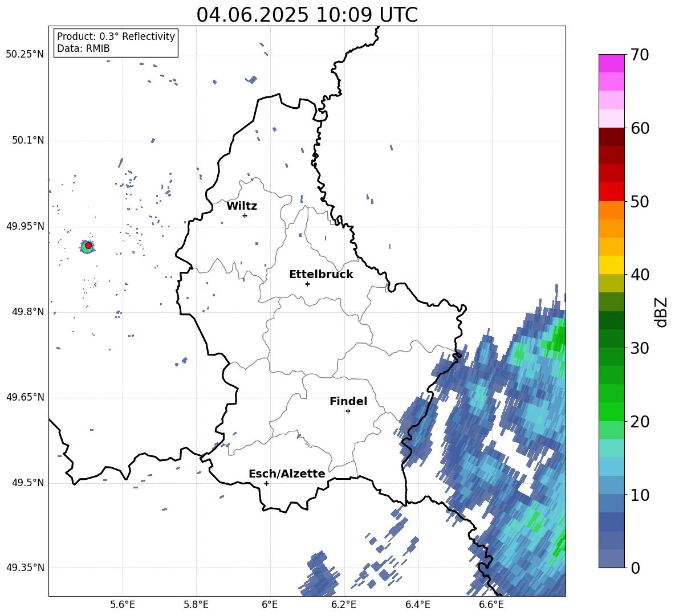Click the 49.35°N latitude label
675x616 pixels.
pyautogui.click(x=25, y=568)
